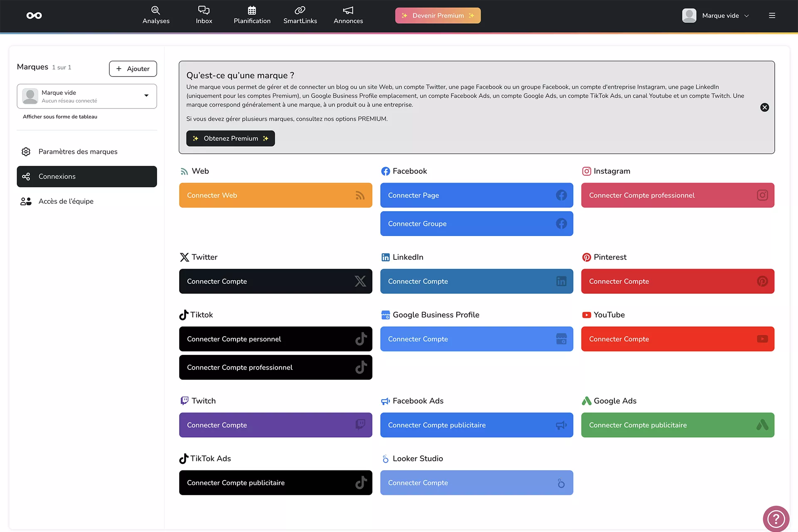Click the share-nodes icon beside Connexions
The image size is (798, 532).
(26, 177)
